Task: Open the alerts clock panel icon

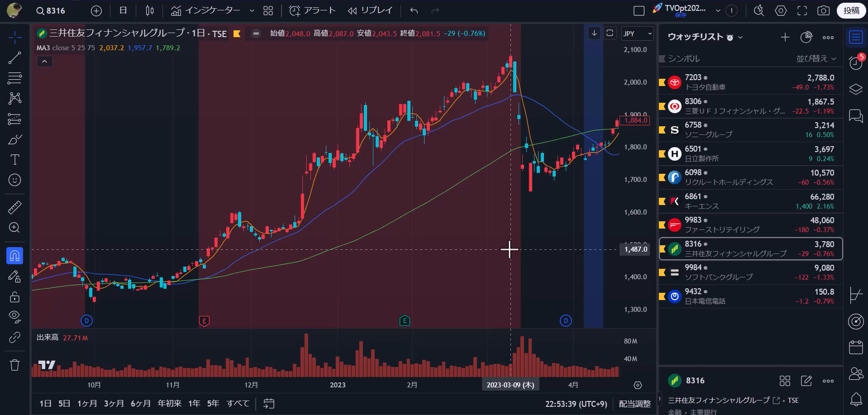Action: pyautogui.click(x=855, y=62)
